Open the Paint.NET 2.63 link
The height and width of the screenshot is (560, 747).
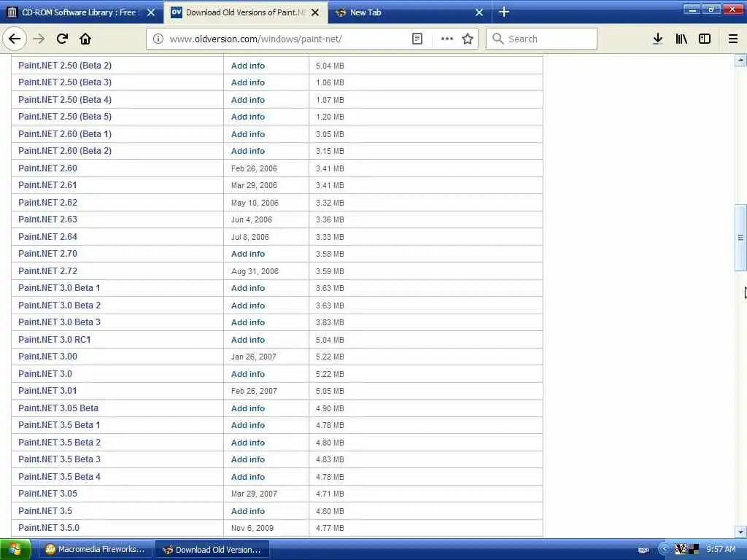click(x=47, y=219)
